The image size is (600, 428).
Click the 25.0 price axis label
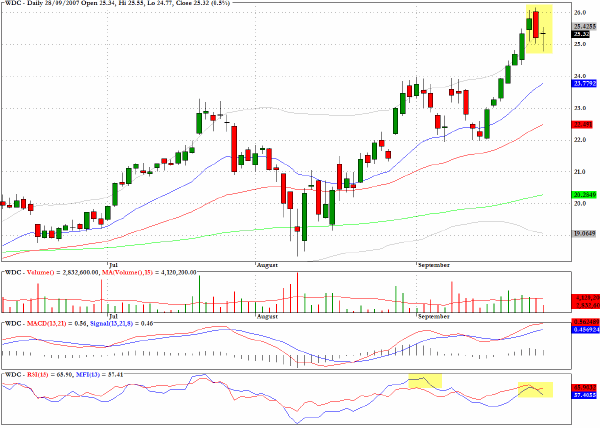click(x=580, y=44)
